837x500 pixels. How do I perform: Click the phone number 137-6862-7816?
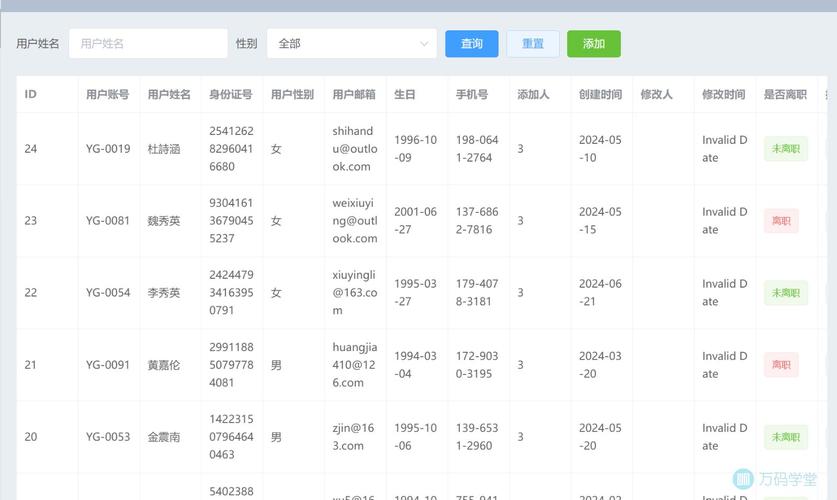[x=477, y=221]
